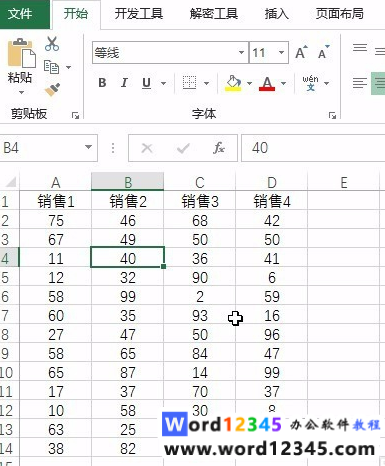Cut selection with the scissors icon
This screenshot has width=385, height=466.
52,44
